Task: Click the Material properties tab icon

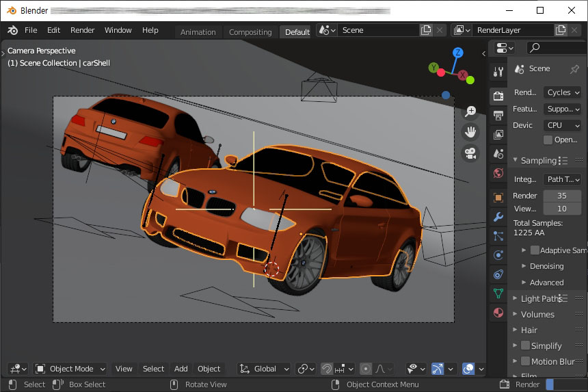Action: pos(498,313)
